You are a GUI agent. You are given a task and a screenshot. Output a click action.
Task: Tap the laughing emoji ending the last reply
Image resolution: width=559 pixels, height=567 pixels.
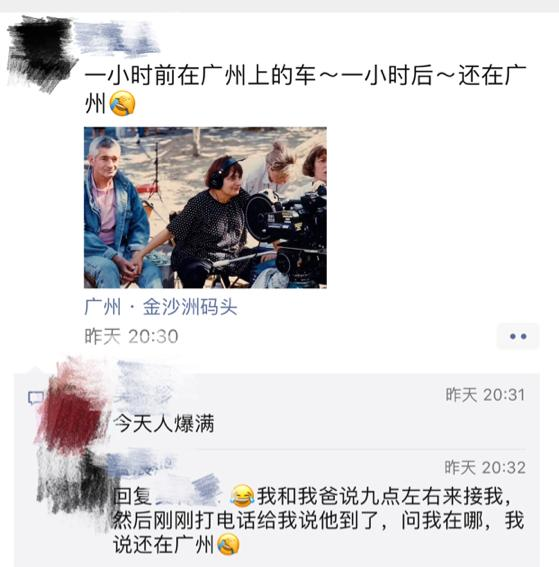click(x=228, y=544)
